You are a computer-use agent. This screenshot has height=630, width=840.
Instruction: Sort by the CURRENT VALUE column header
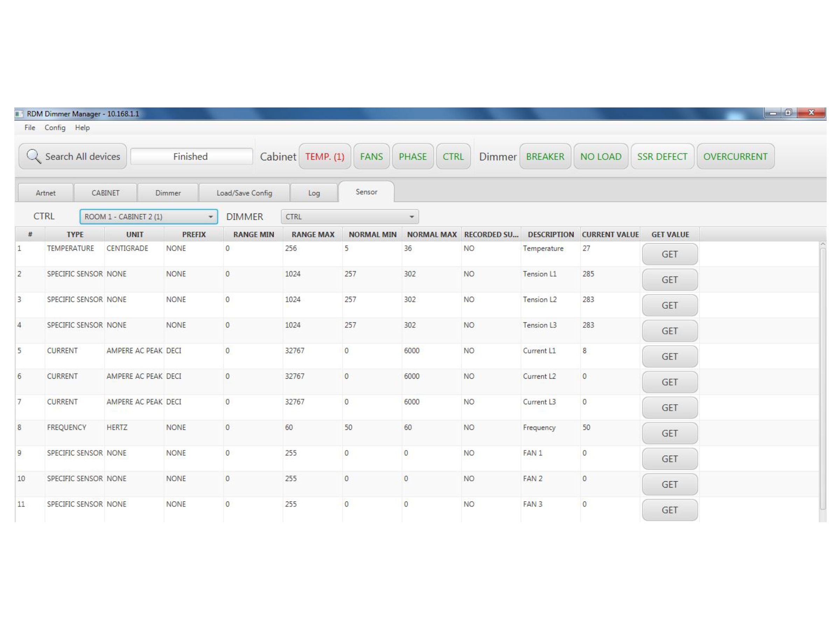pos(610,235)
